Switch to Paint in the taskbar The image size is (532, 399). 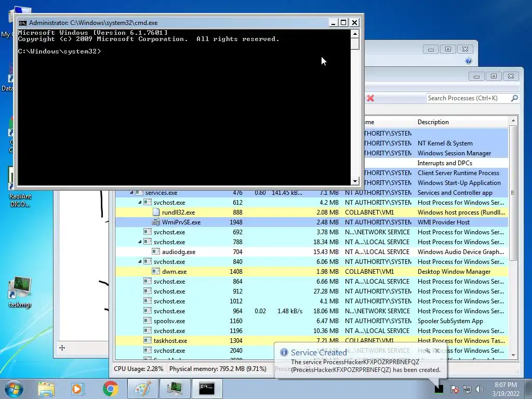click(x=142, y=389)
